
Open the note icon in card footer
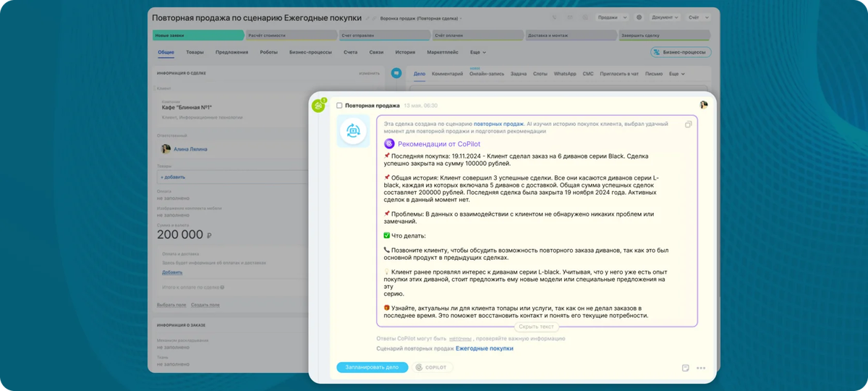pyautogui.click(x=686, y=368)
